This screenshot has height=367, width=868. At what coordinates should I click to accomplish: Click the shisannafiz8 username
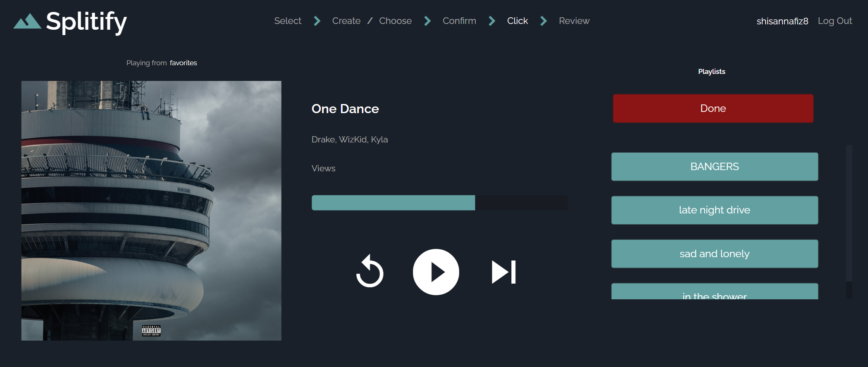(782, 21)
